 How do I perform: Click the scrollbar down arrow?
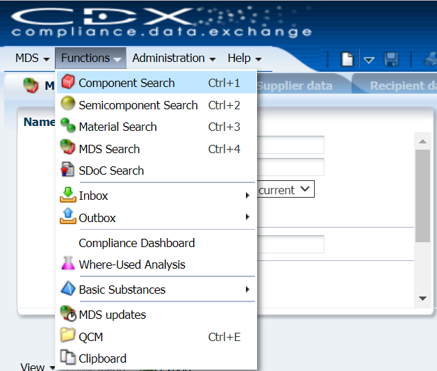pyautogui.click(x=423, y=298)
